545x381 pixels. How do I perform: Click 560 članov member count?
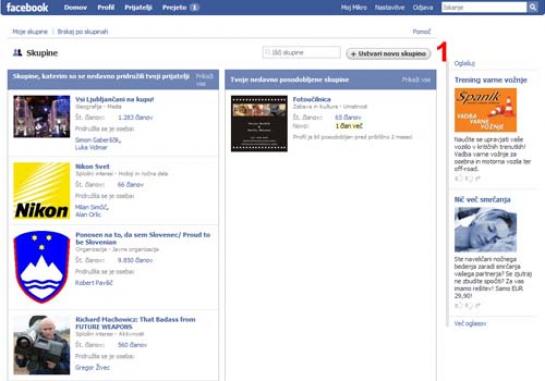click(x=132, y=345)
